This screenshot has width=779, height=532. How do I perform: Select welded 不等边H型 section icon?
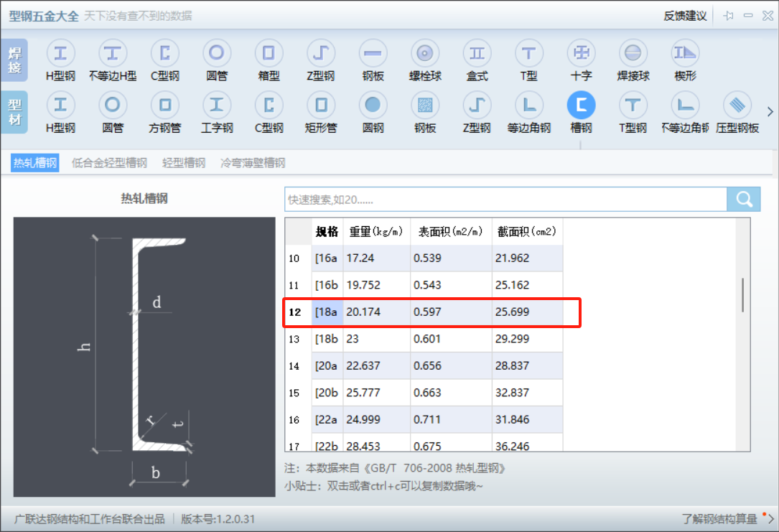pos(113,53)
